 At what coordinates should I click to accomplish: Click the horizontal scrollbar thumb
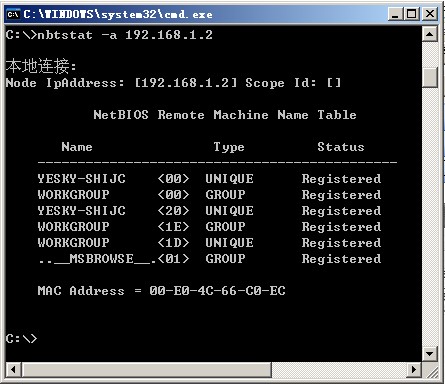(147, 369)
